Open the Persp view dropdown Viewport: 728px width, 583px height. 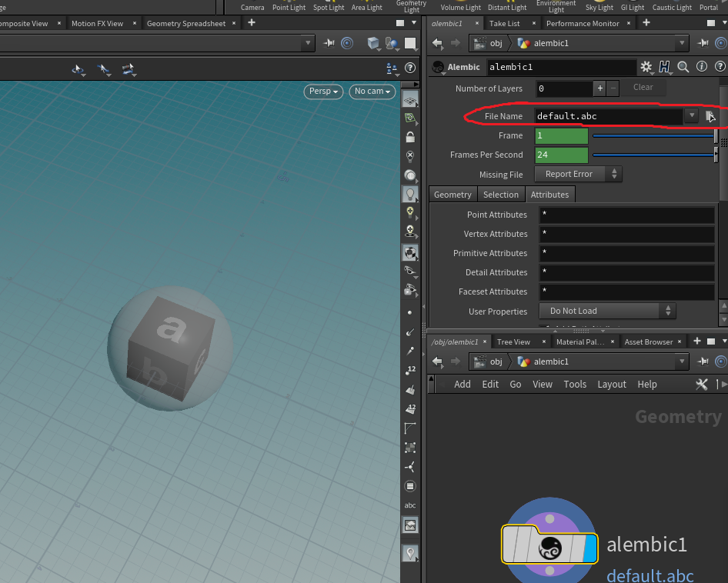coord(324,92)
